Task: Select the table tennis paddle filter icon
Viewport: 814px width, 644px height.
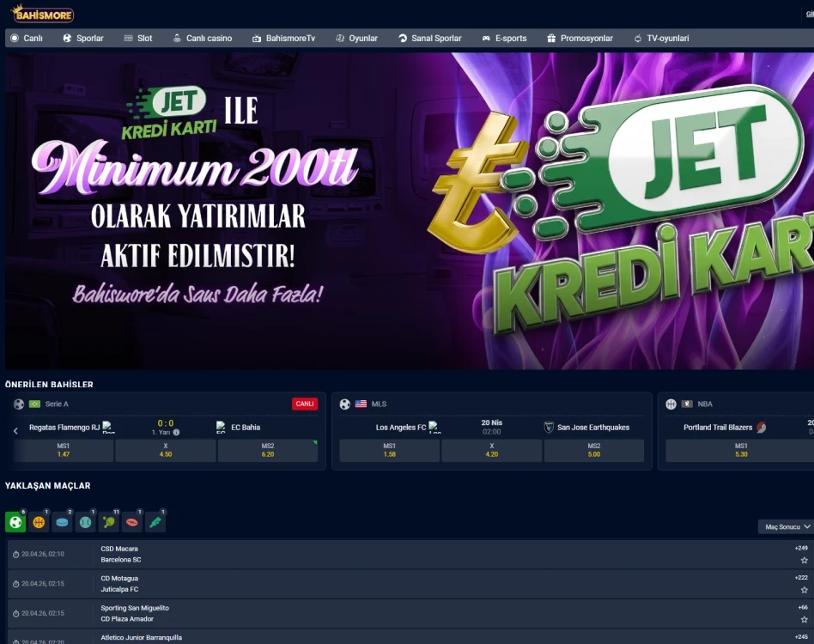Action: tap(109, 522)
